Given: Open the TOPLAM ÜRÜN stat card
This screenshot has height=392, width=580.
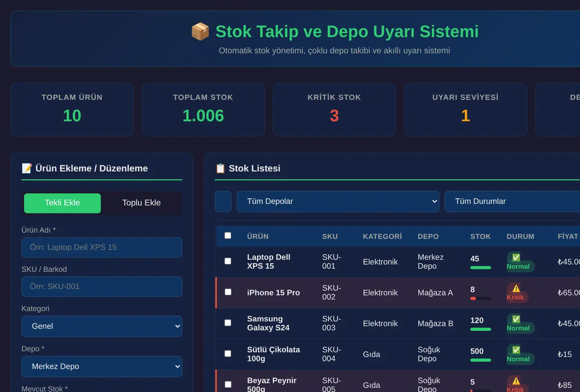Looking at the screenshot, I should tap(72, 109).
